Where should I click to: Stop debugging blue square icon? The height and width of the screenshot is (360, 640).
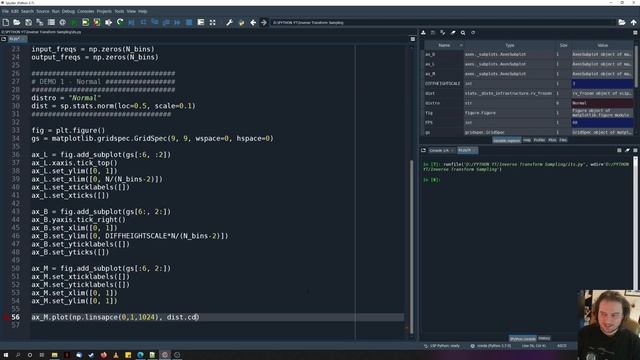tap(189, 22)
